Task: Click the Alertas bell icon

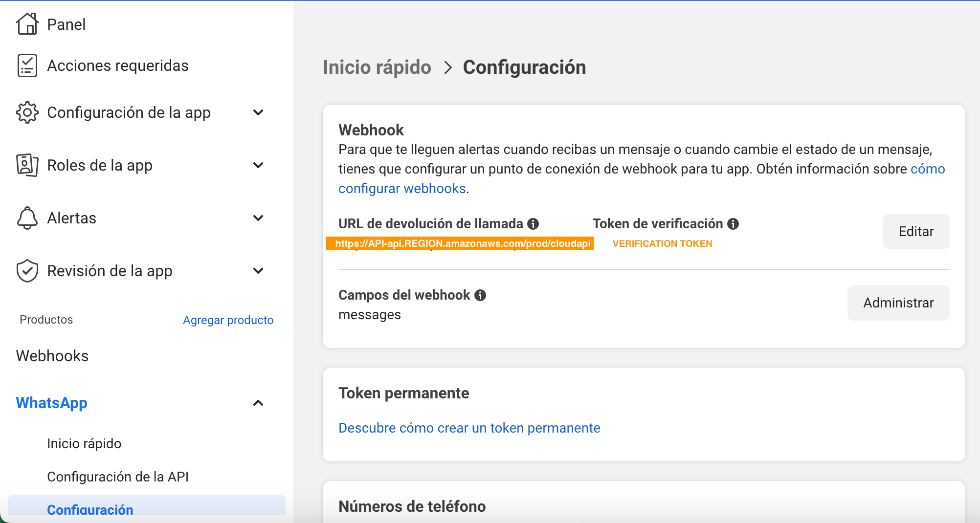Action: (27, 218)
